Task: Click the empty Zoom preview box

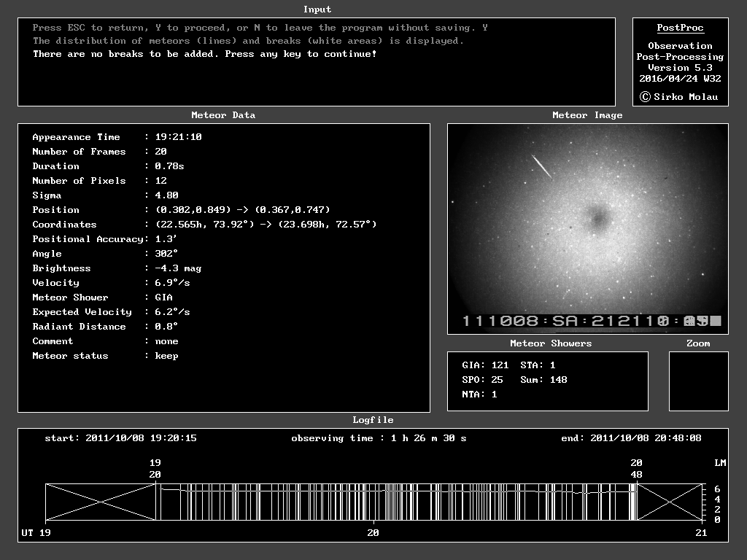Action: click(698, 381)
